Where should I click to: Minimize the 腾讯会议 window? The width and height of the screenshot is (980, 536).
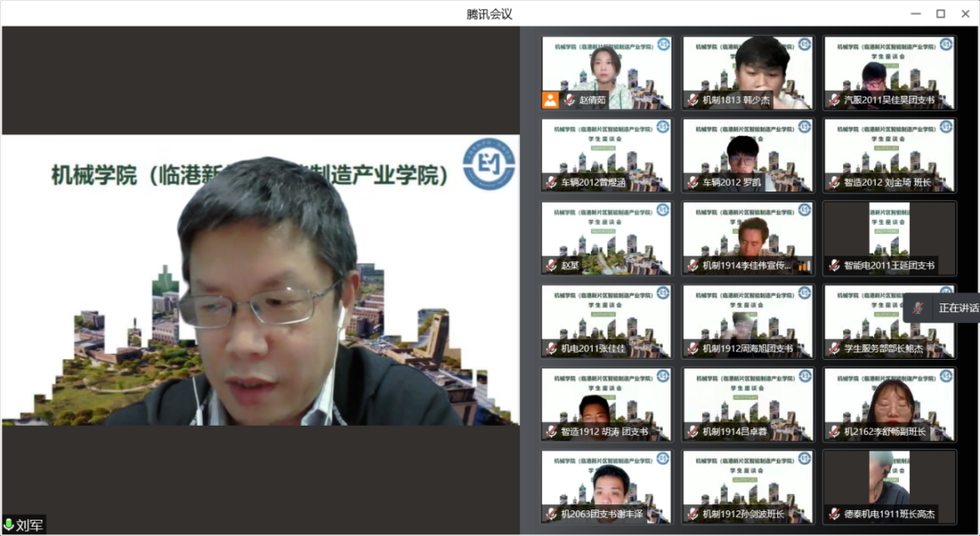click(916, 14)
